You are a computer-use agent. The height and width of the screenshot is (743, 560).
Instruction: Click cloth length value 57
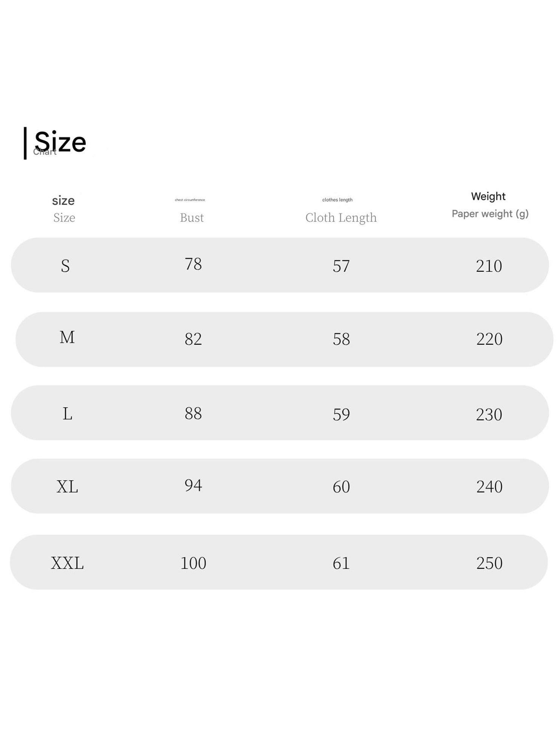coord(341,266)
